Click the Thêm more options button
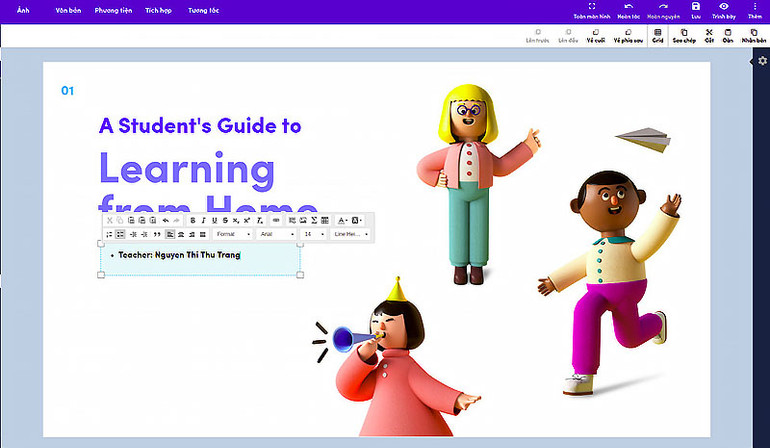The image size is (770, 448). pos(754,10)
